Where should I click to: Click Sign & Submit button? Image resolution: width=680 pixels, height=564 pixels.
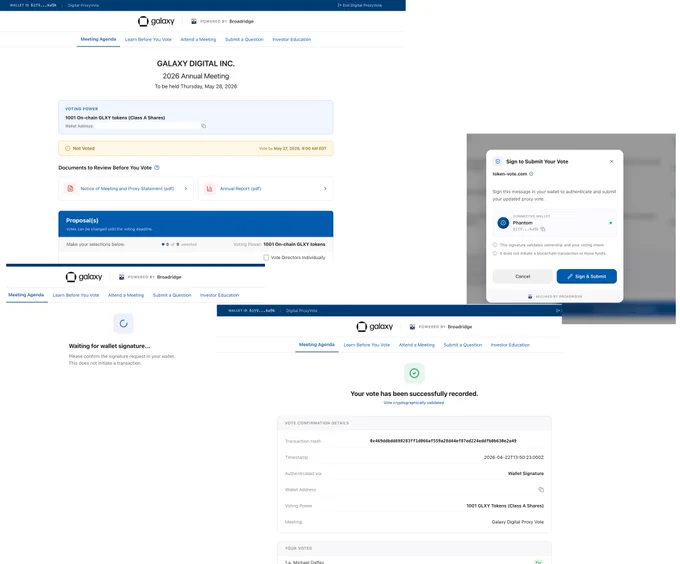click(586, 276)
